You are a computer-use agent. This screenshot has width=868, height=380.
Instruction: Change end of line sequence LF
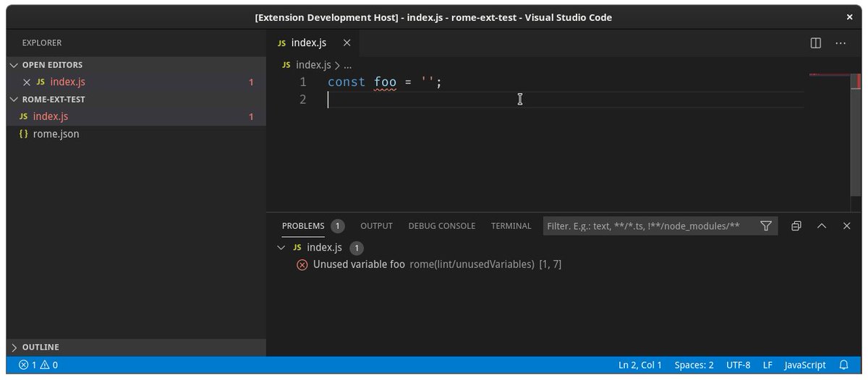coord(767,365)
